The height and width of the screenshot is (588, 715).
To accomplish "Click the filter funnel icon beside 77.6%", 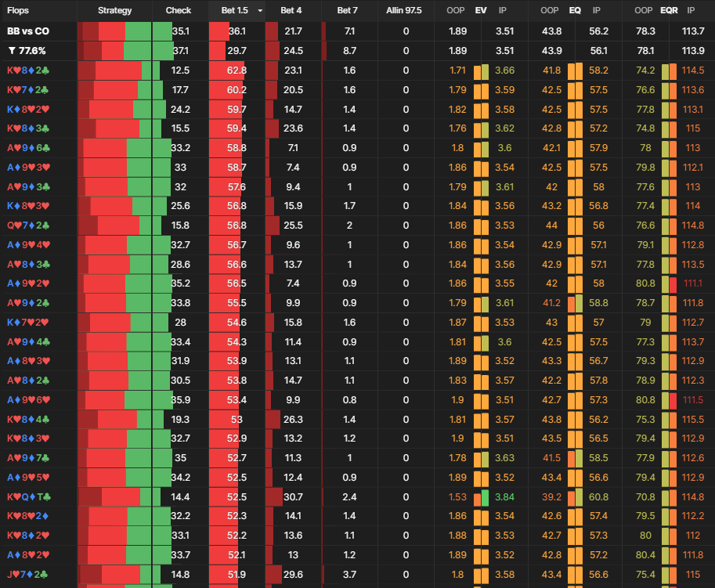I will pyautogui.click(x=12, y=51).
